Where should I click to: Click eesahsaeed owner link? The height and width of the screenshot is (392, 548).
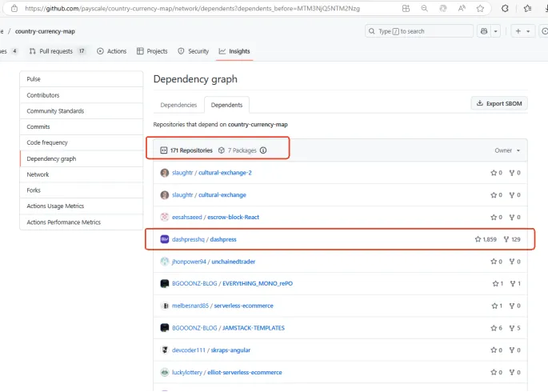(187, 217)
